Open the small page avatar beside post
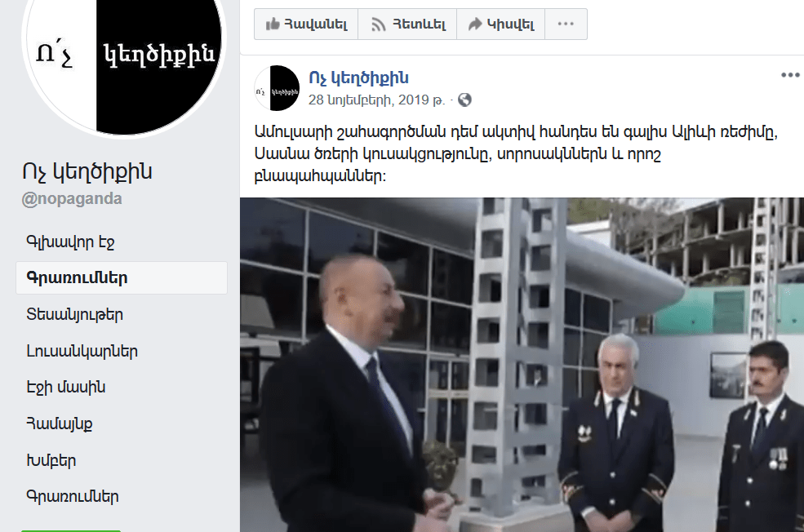Screen dimensions: 804x532 277,88
